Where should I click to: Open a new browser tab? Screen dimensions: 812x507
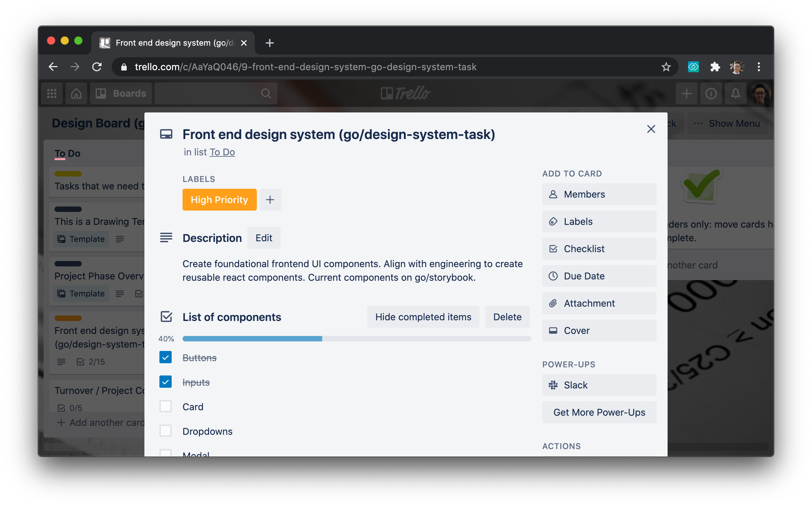coord(269,43)
